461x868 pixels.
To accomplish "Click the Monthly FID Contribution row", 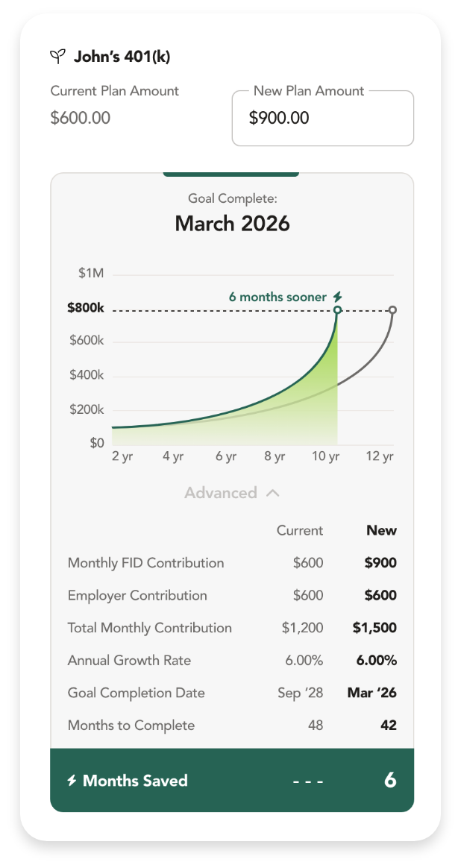I will click(146, 563).
